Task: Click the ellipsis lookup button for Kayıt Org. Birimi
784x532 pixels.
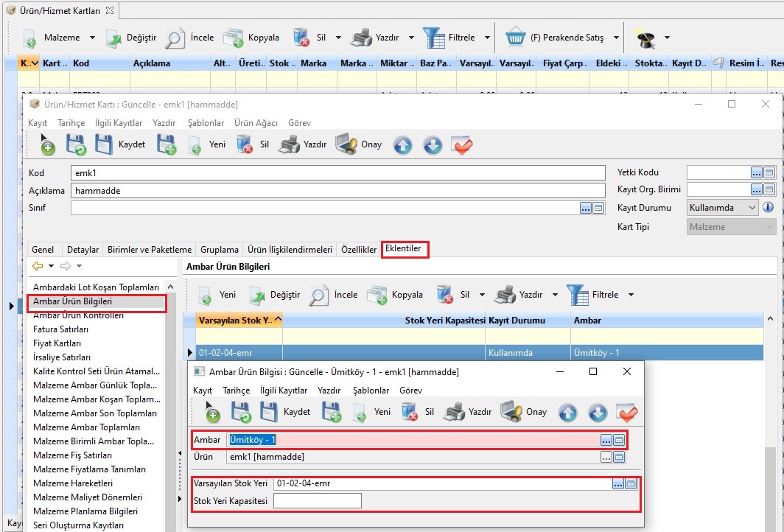Action: point(757,190)
